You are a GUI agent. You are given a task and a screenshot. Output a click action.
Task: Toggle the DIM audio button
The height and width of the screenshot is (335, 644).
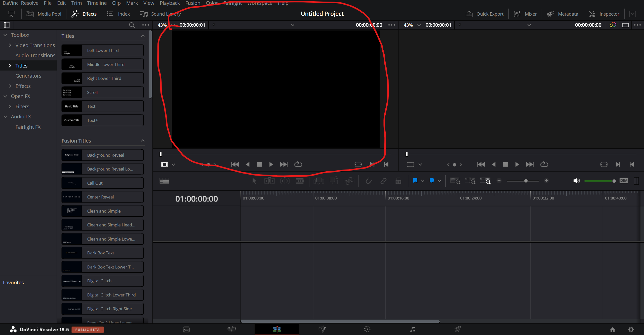(x=624, y=181)
